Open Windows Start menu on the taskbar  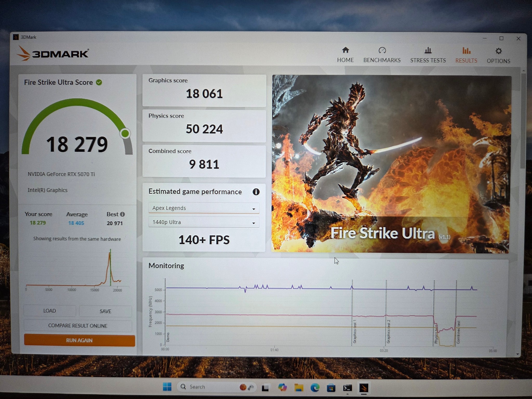(x=167, y=387)
